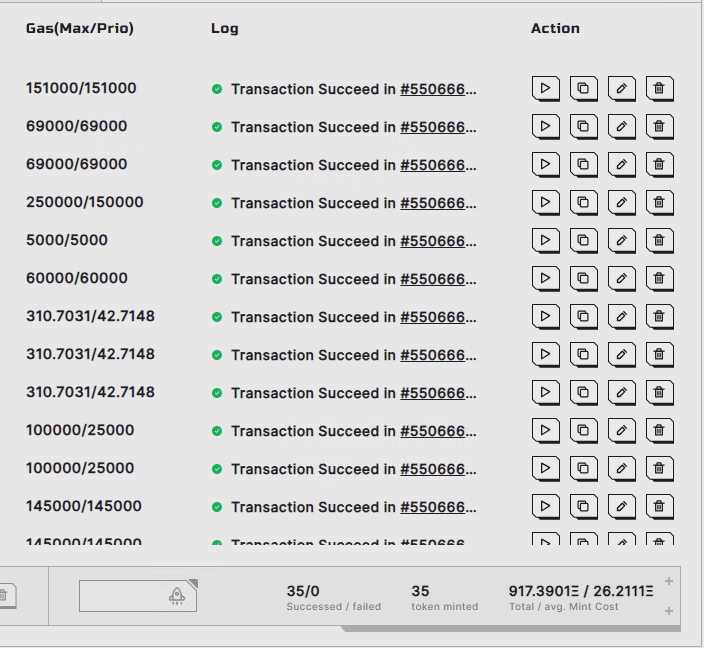Screen dimensions: 704x648
Task: Delete the 60000/60000 gas task
Action: click(x=659, y=278)
